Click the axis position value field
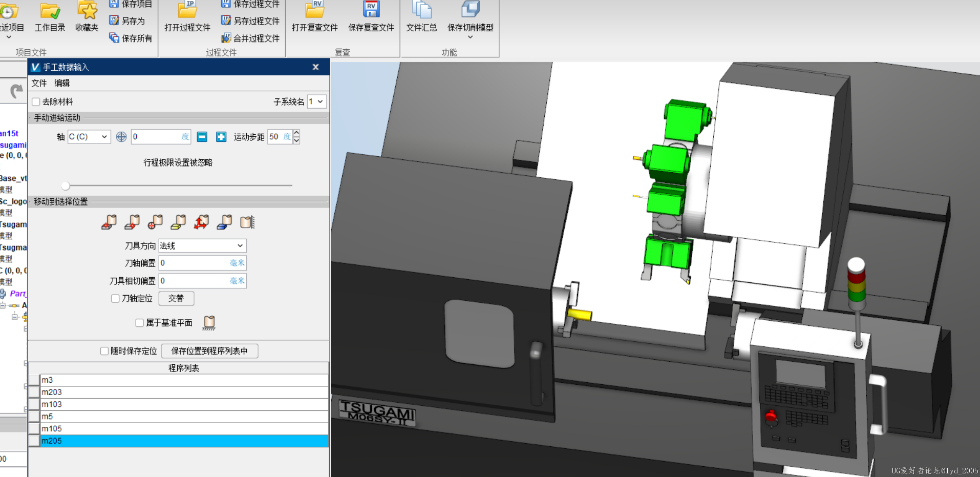 161,137
